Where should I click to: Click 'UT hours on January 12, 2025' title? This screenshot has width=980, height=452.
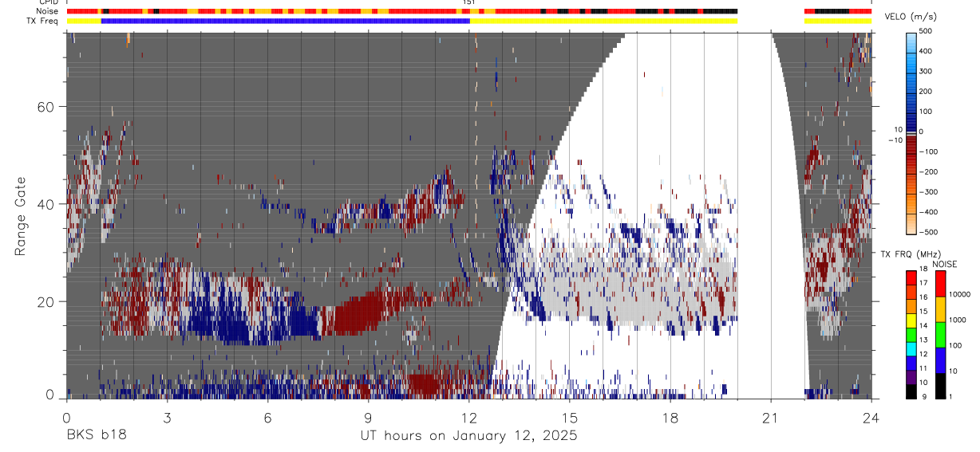point(468,436)
